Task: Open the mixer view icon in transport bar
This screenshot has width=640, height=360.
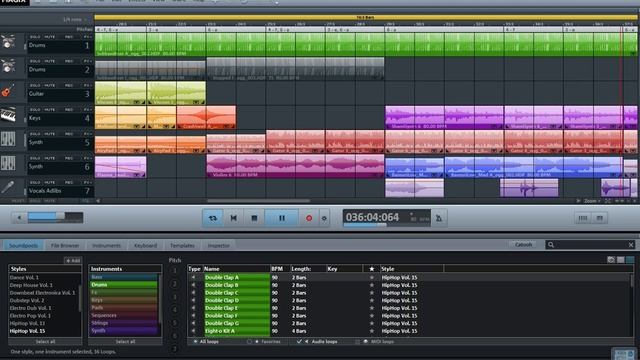Action: point(583,218)
